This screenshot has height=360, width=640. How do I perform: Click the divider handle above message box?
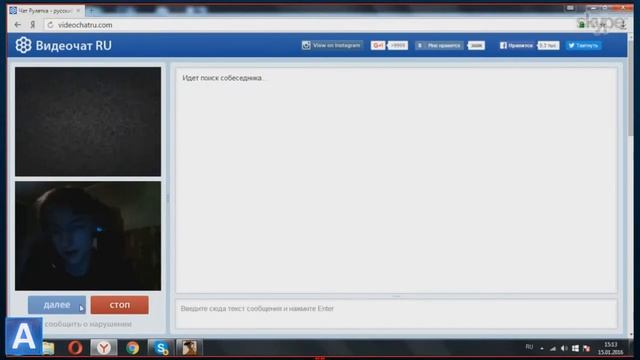[x=396, y=296]
